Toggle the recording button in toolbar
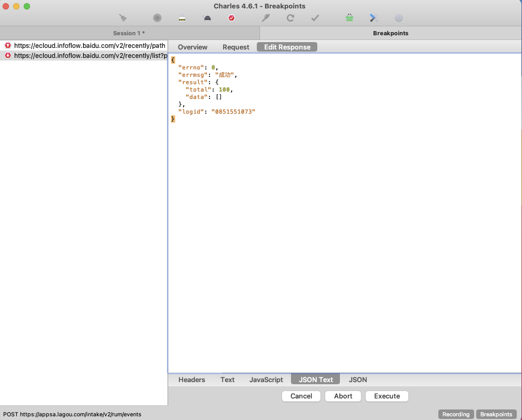Viewport: 522px width, 420px height. point(157,18)
